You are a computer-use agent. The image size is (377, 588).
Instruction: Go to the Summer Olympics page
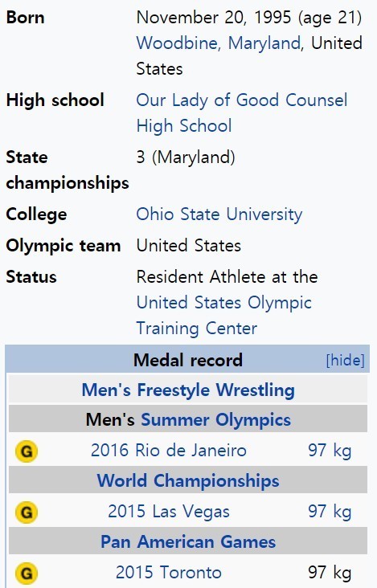tap(215, 420)
